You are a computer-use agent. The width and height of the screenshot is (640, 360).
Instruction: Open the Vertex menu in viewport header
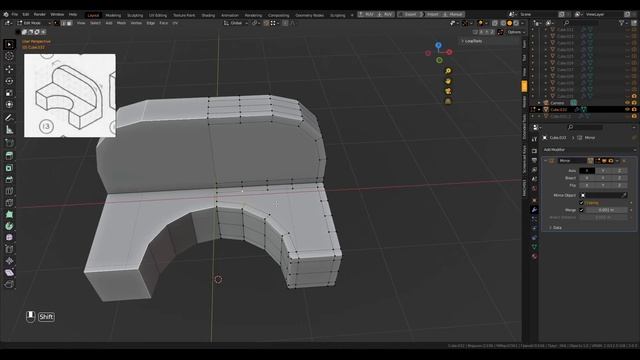pos(136,23)
